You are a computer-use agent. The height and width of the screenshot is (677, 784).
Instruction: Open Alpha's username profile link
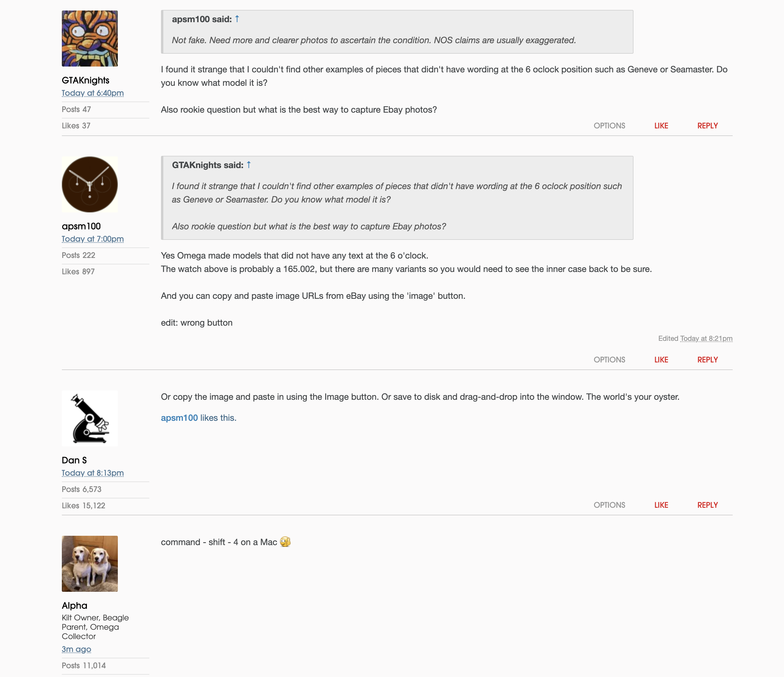pyautogui.click(x=75, y=606)
